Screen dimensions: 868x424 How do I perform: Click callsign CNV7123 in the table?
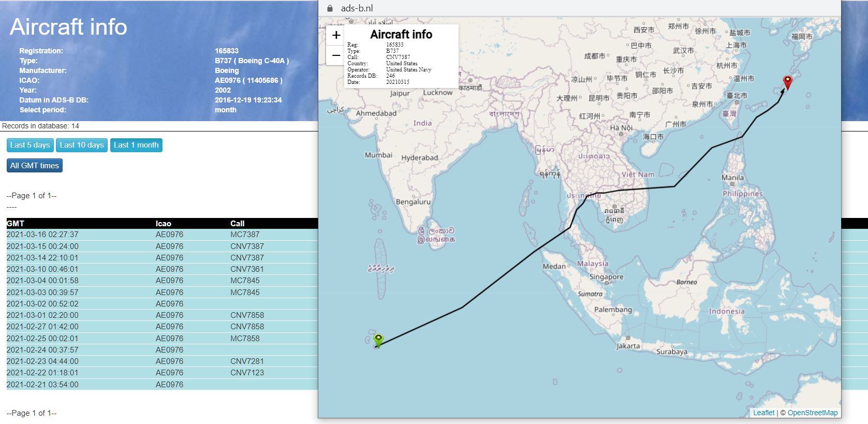point(247,373)
